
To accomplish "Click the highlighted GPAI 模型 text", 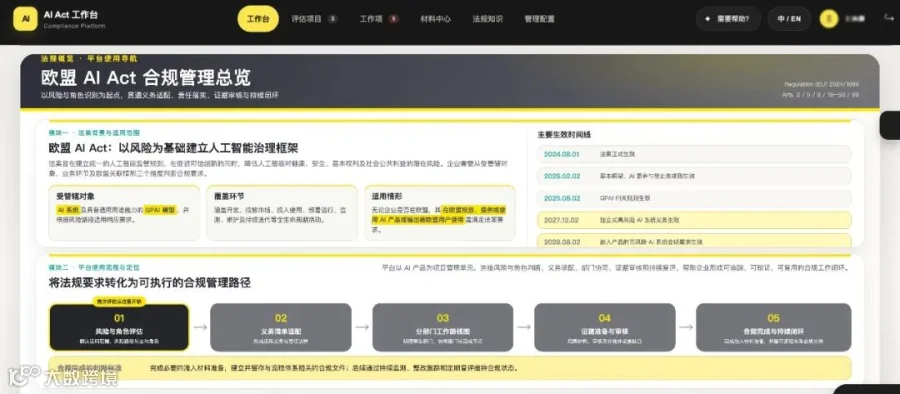I will (x=160, y=210).
